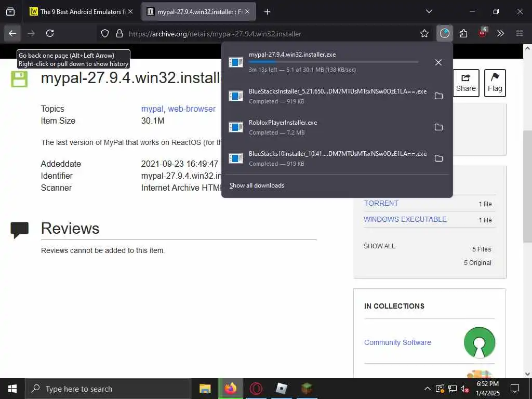Click SHOW ALL download files

point(379,246)
